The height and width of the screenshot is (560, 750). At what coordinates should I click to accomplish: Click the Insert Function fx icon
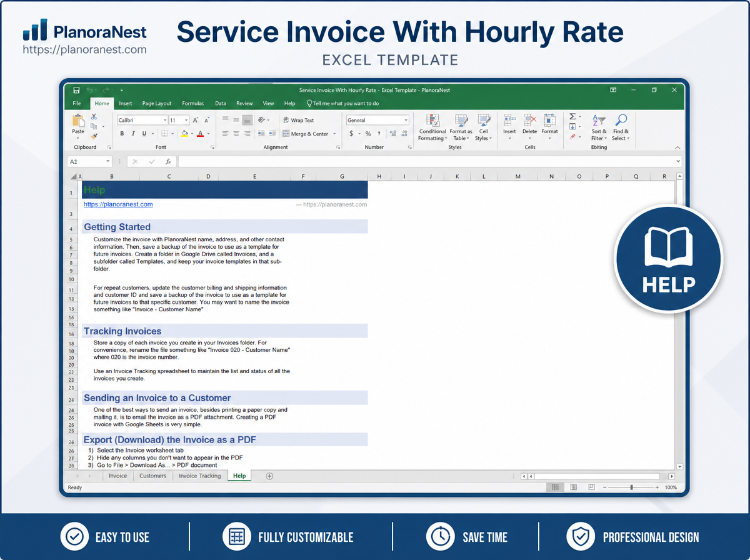click(168, 161)
